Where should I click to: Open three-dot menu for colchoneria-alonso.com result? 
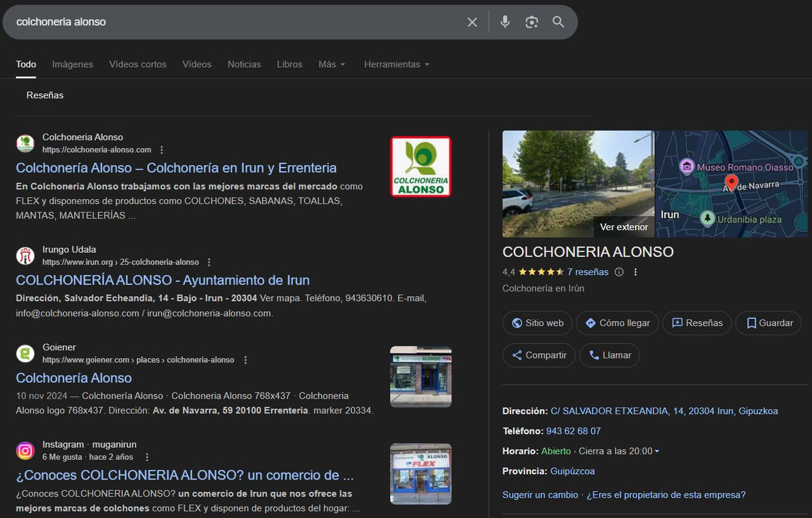[162, 150]
